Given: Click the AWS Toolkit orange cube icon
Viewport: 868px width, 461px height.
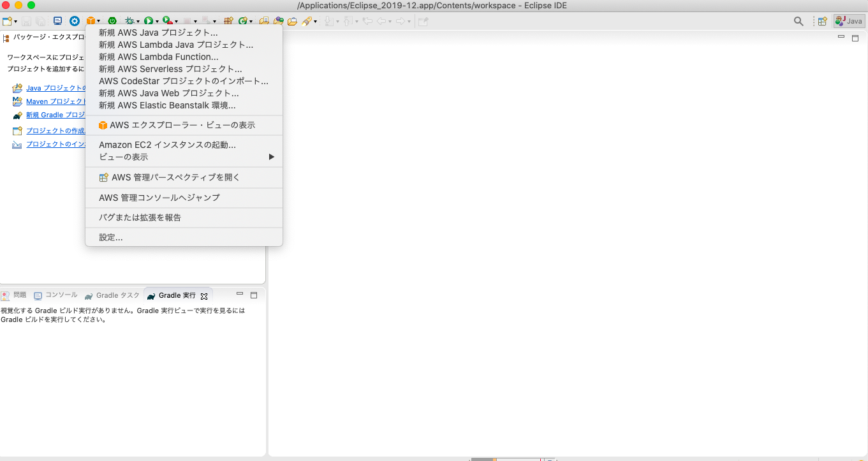Looking at the screenshot, I should coord(91,21).
